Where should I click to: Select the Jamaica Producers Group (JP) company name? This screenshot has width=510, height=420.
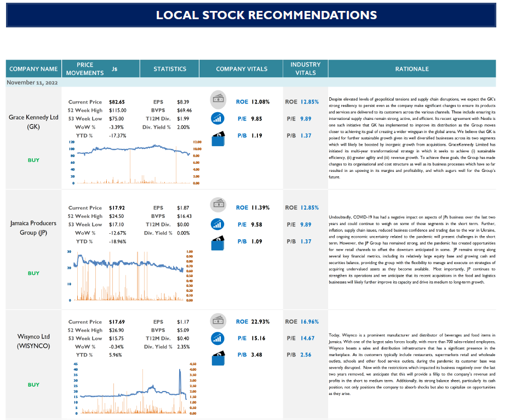pyautogui.click(x=33, y=228)
